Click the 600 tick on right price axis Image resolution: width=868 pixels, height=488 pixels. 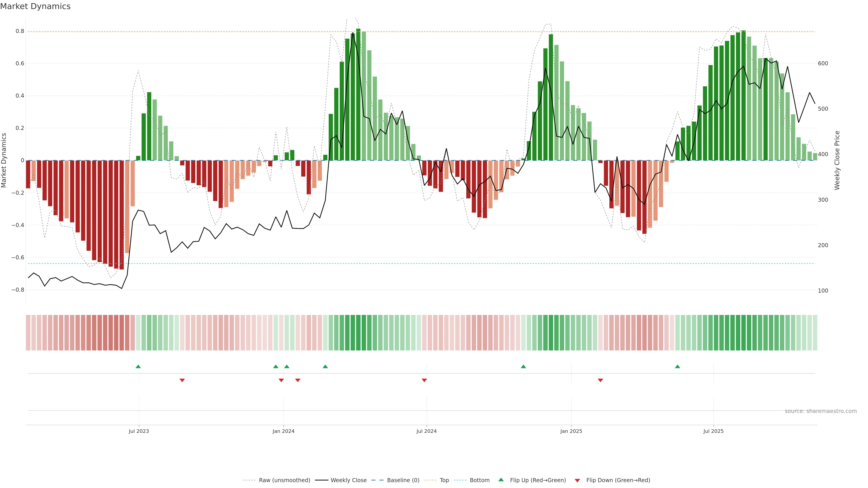tap(823, 63)
